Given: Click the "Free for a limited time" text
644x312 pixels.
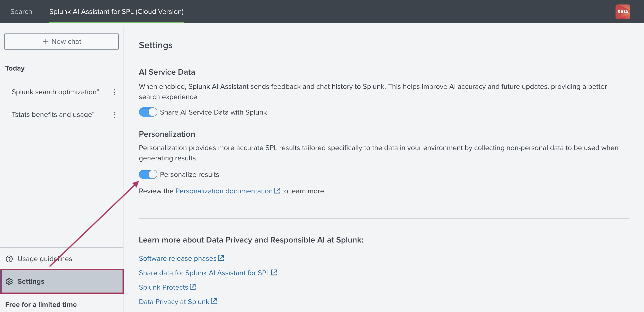Looking at the screenshot, I should click(x=41, y=305).
